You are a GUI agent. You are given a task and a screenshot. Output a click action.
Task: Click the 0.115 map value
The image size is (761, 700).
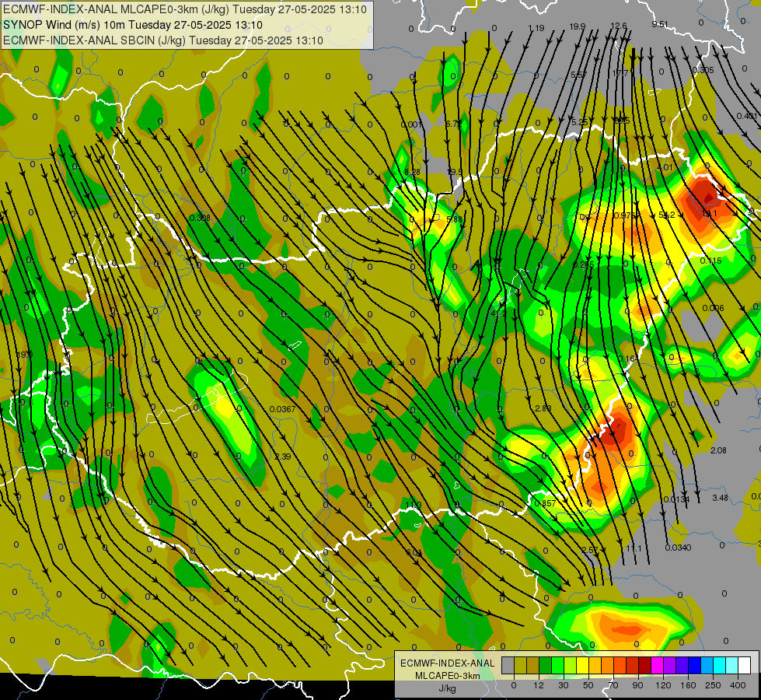pos(710,261)
